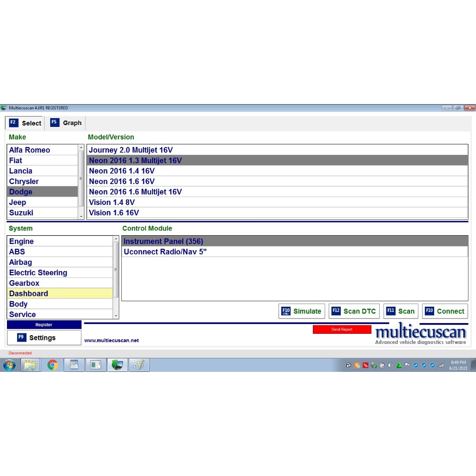476x476 pixels.
Task: Select Jeep in the Make list
Action: point(42,202)
